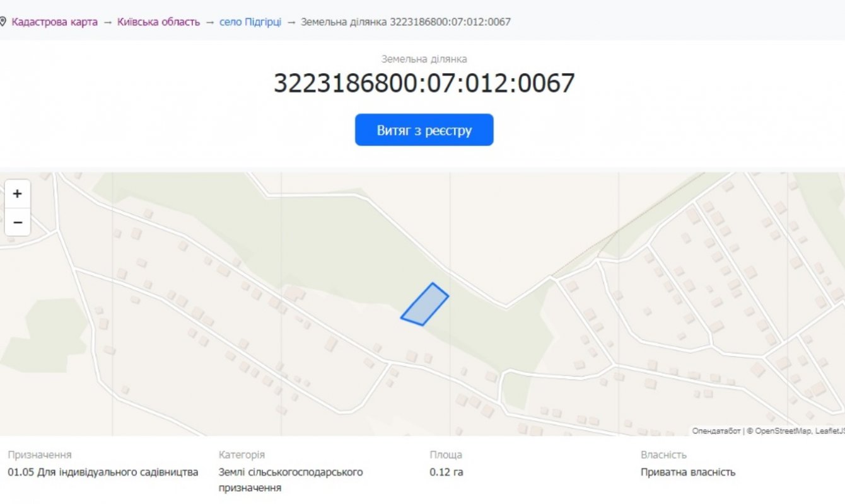Image resolution: width=845 pixels, height=504 pixels.
Task: Click the Площа value 0.12 га
Action: coord(446,472)
